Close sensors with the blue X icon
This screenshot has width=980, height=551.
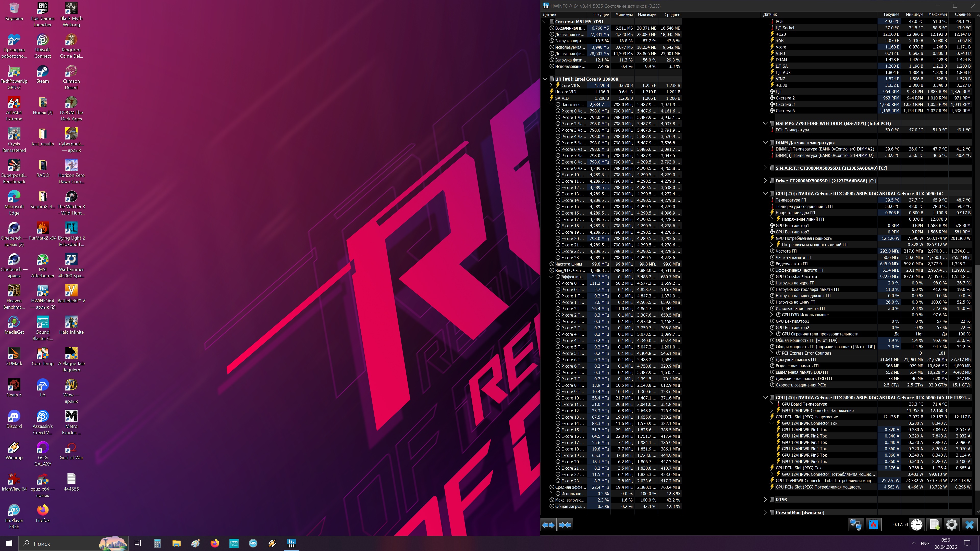969,525
